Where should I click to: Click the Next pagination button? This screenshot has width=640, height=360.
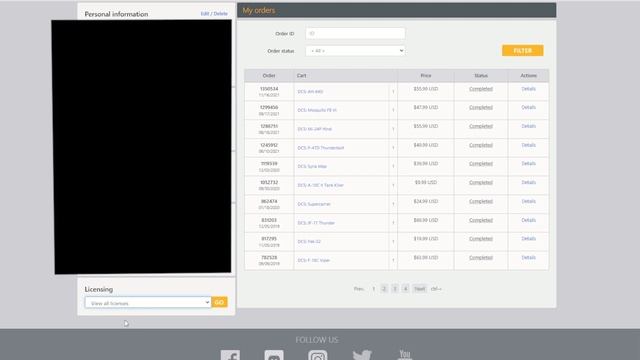coord(419,289)
